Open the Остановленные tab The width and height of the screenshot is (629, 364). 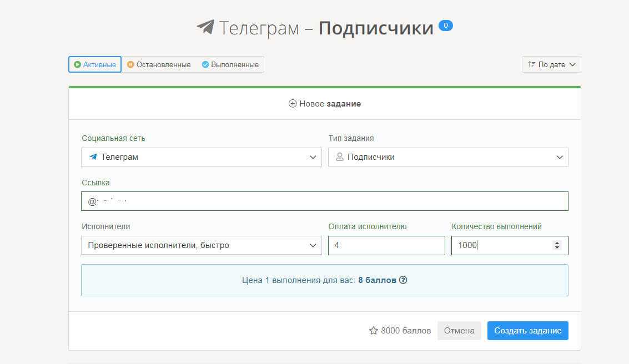(159, 64)
